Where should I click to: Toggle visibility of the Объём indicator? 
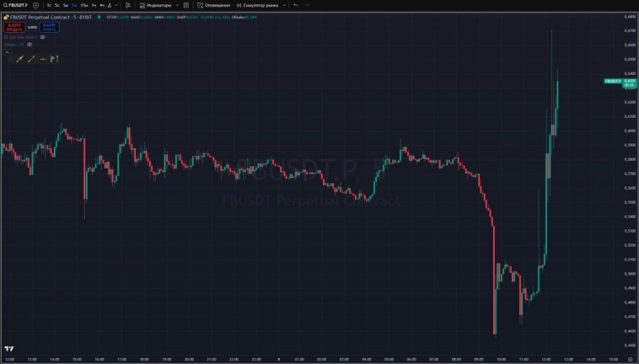[30, 45]
